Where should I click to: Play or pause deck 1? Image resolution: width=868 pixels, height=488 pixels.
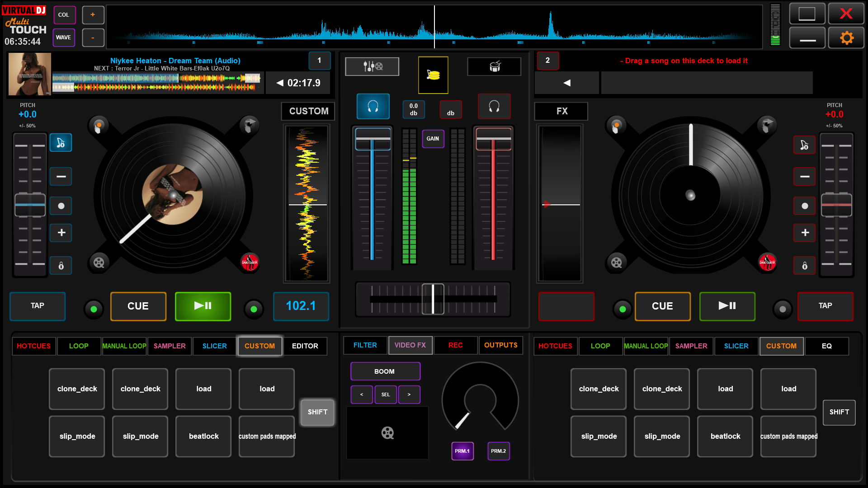(x=203, y=306)
